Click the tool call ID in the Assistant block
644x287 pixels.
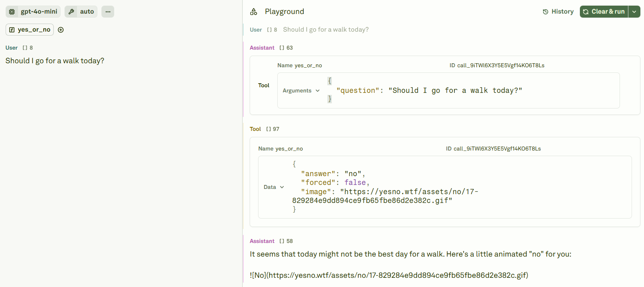497,66
